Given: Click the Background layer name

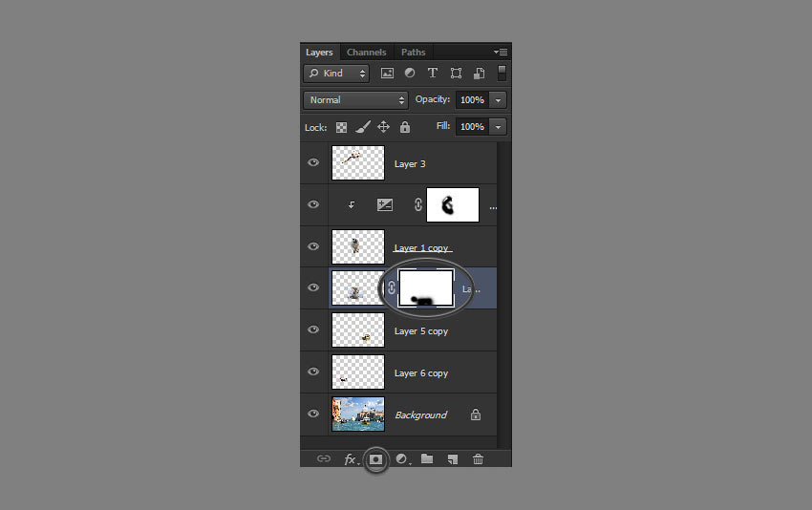Looking at the screenshot, I should click(x=420, y=415).
